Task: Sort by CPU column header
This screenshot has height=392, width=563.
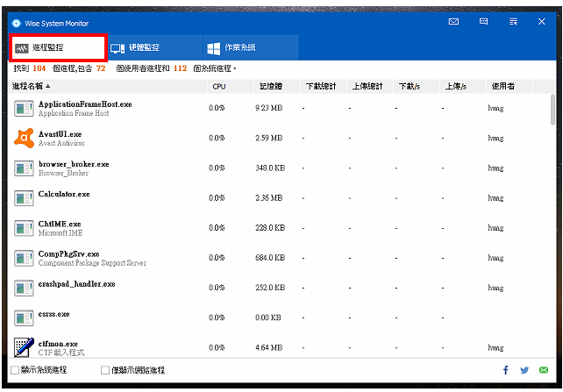Action: pos(230,87)
